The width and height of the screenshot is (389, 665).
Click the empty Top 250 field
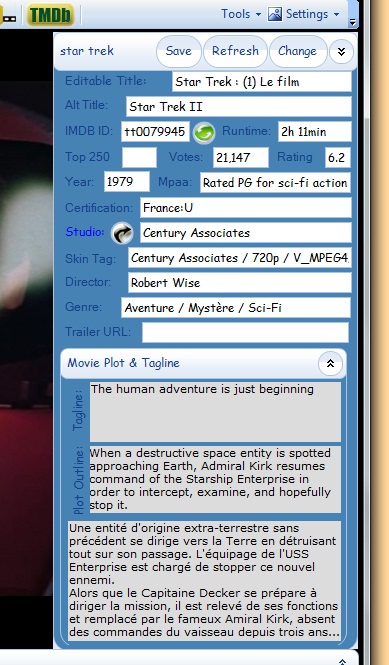(x=140, y=157)
